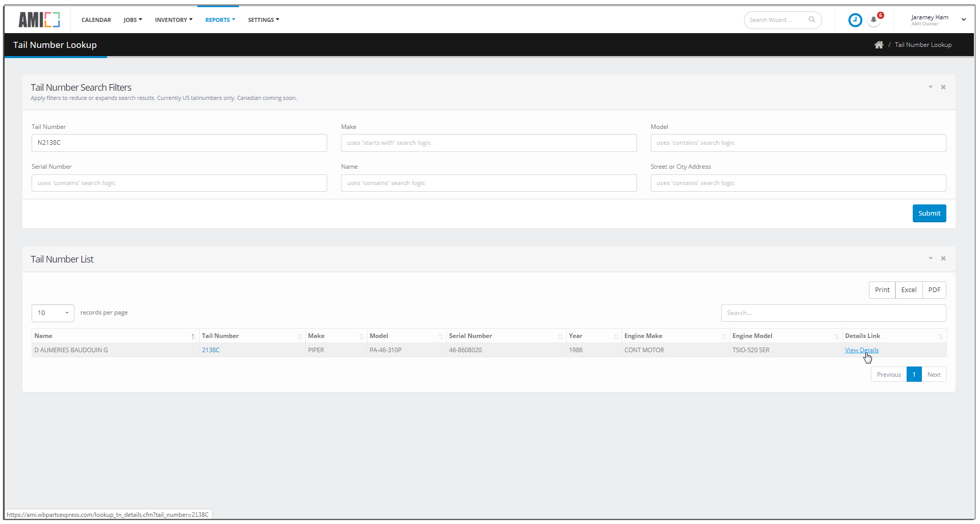Sort by the Tail Number column

pyautogui.click(x=252, y=336)
